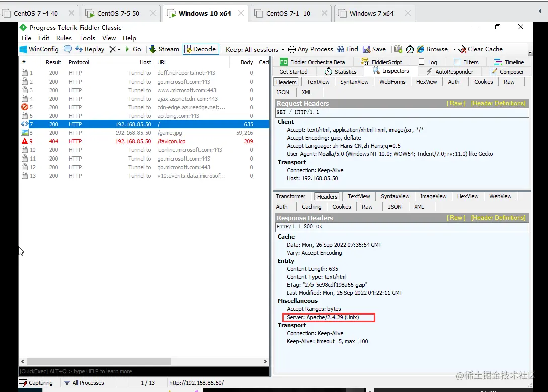Toggle the Decode button

tap(201, 49)
